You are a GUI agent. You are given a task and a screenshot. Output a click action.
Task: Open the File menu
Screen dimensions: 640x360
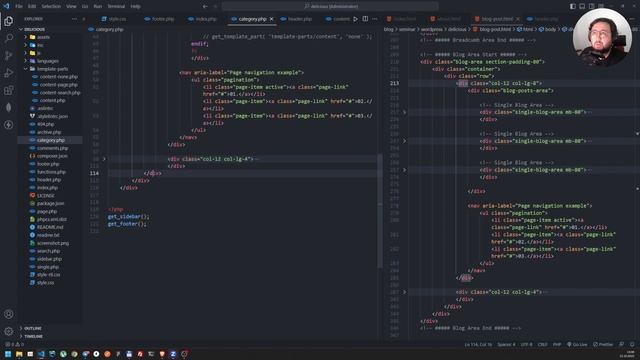[x=19, y=6]
